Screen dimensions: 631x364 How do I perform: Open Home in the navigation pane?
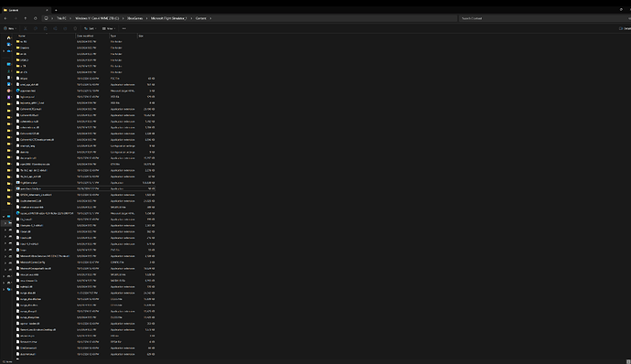8,37
